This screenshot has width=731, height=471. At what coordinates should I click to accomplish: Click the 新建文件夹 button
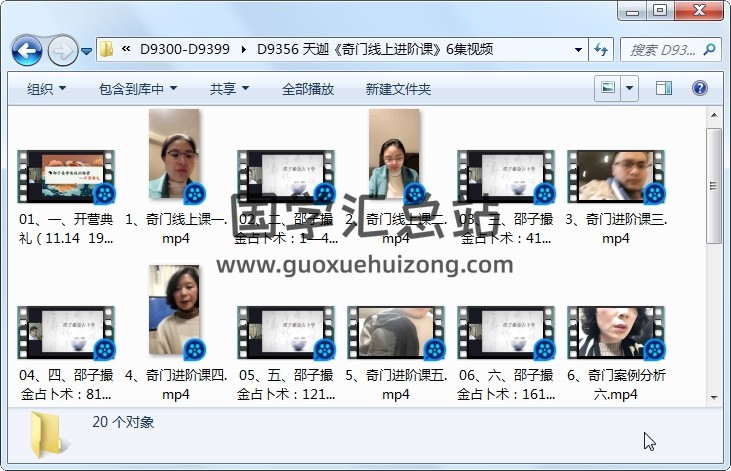point(398,89)
